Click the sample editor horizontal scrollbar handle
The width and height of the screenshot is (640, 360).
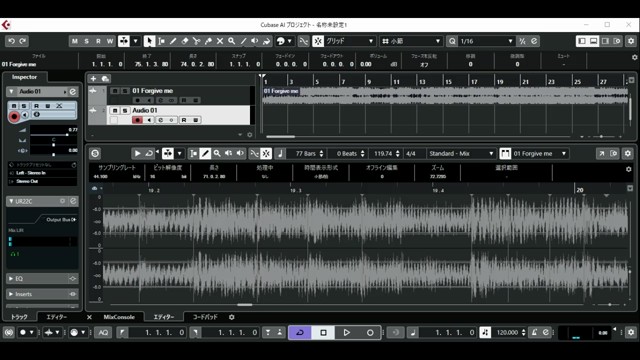point(244,304)
